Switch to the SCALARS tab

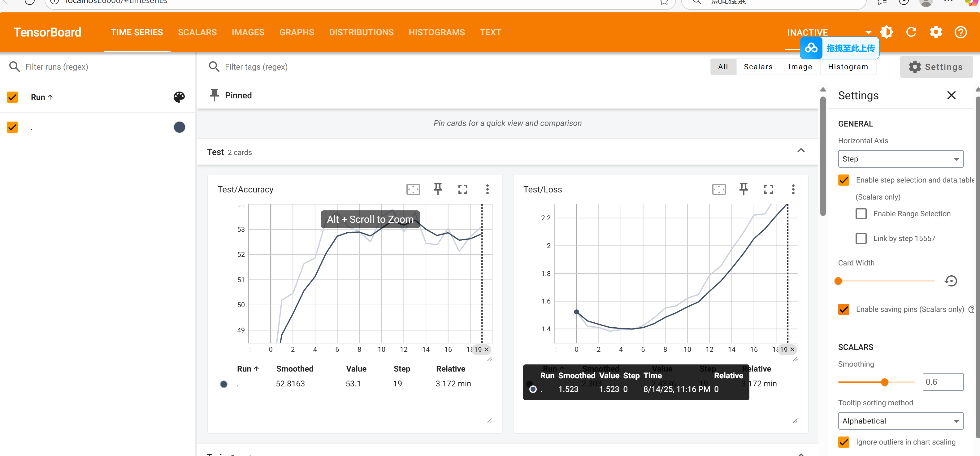coord(197,32)
